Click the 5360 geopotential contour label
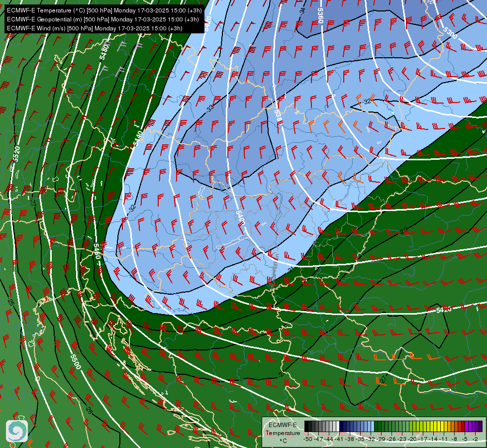This screenshot has height=448, width=487. [320, 15]
